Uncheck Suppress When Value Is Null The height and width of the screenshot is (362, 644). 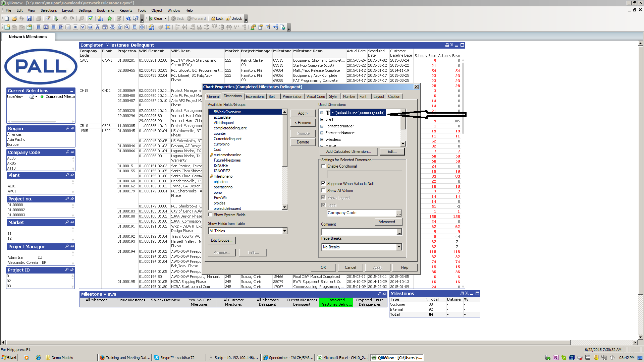[x=324, y=184]
